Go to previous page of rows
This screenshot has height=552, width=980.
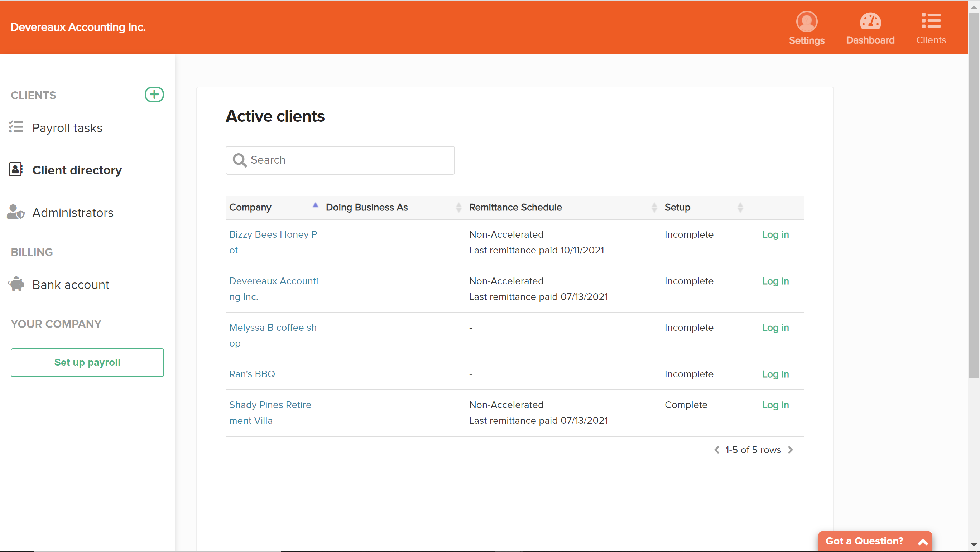pos(717,450)
